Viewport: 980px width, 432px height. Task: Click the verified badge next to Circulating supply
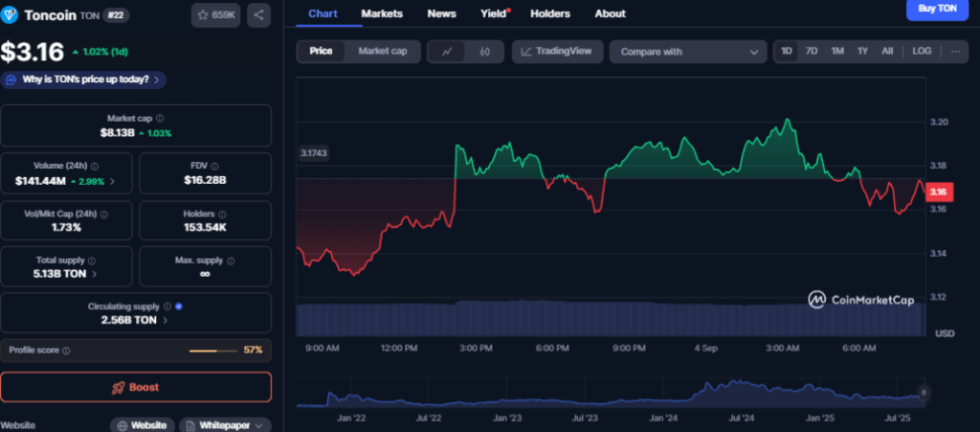click(179, 307)
